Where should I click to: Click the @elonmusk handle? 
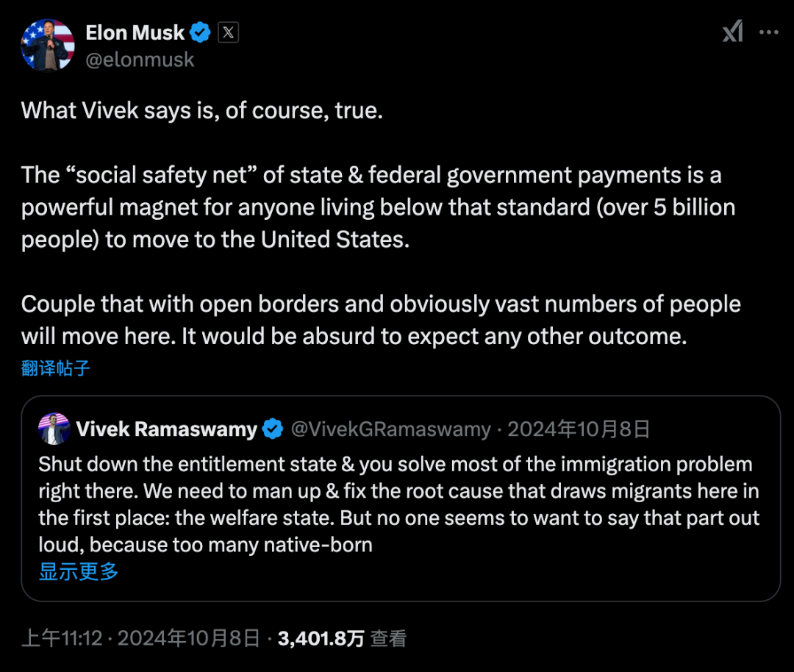point(140,59)
